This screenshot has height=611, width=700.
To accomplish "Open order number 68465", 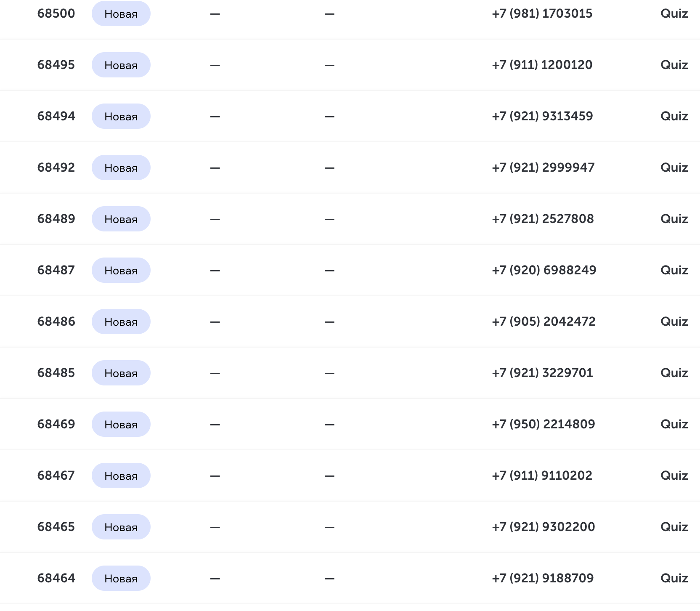I will (56, 527).
